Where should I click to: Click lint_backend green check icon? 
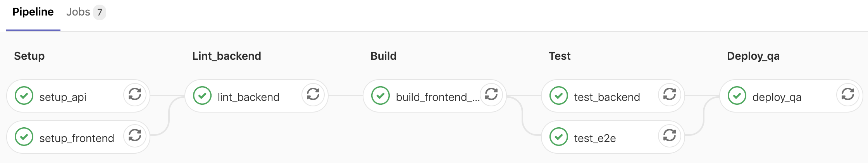pos(202,96)
